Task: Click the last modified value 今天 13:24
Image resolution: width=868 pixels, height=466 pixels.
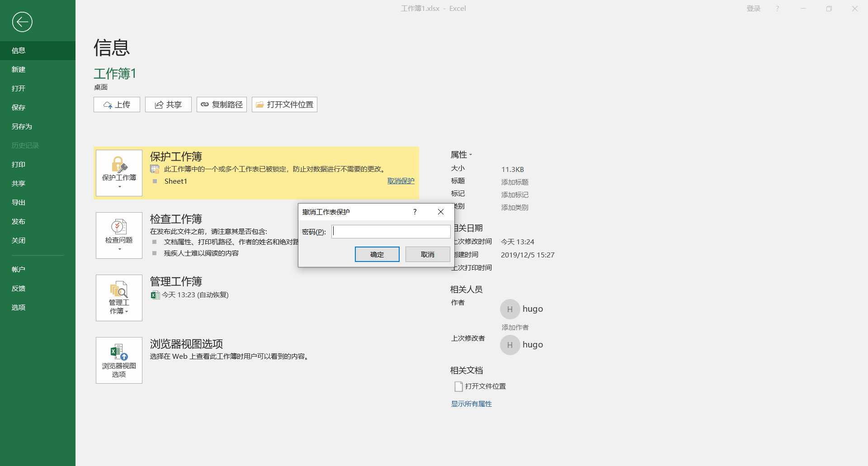Action: 518,242
